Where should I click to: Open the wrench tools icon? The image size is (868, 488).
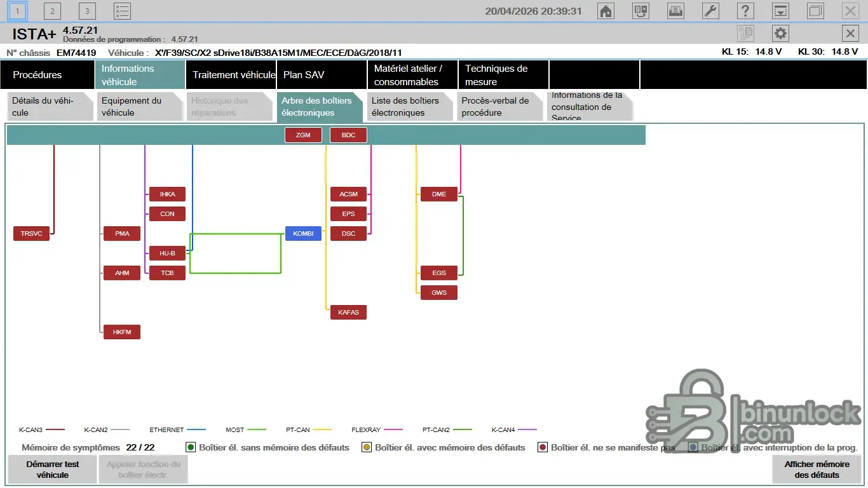(x=710, y=11)
